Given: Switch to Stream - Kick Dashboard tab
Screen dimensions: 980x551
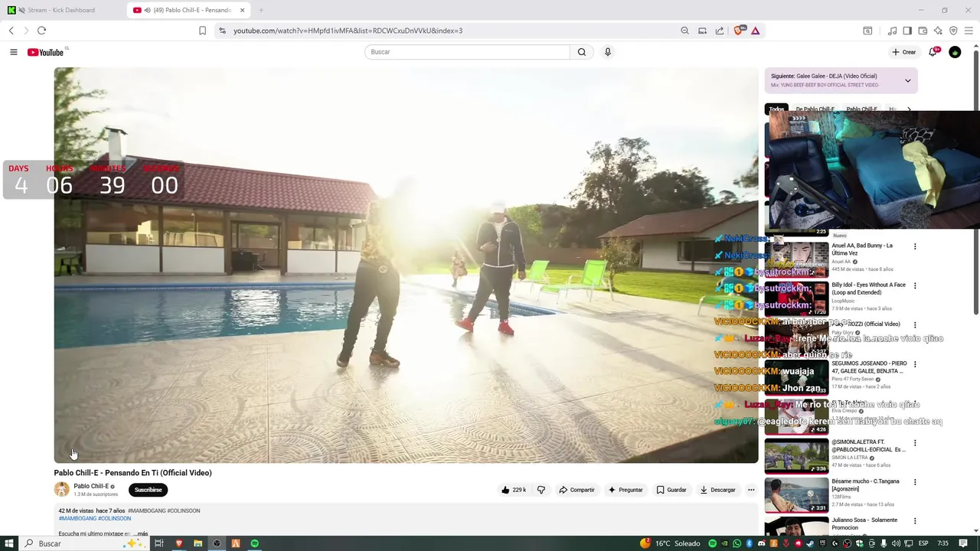Looking at the screenshot, I should tap(61, 10).
